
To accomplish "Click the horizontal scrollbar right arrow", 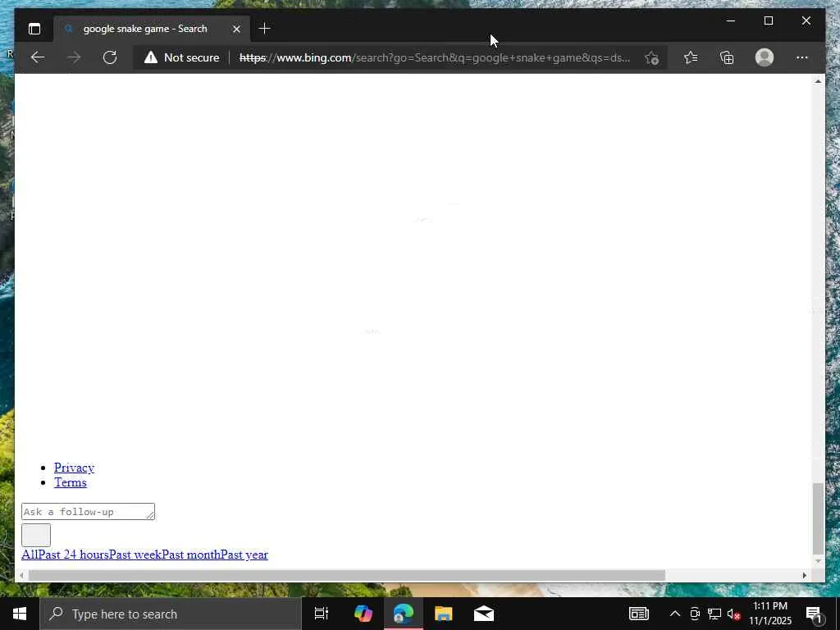I will click(x=804, y=575).
